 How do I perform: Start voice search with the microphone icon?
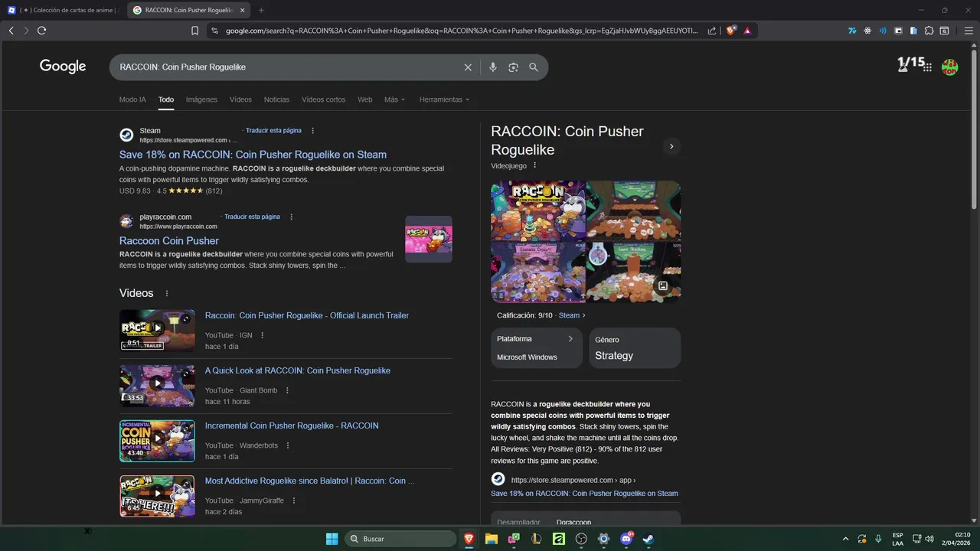(x=493, y=67)
